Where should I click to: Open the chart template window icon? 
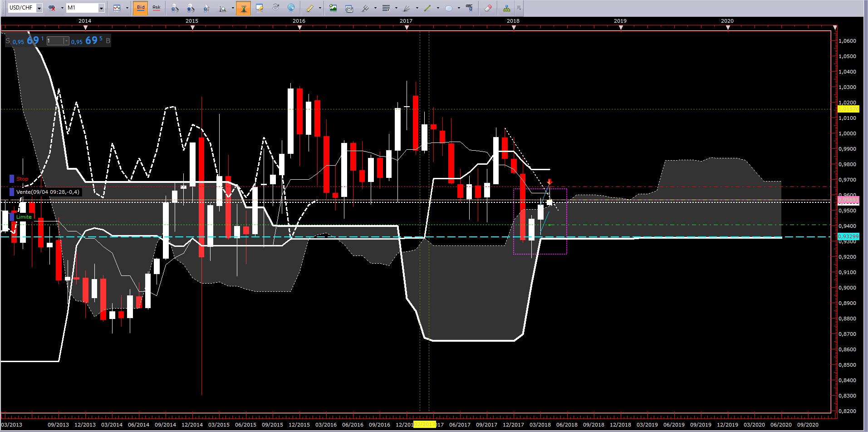click(349, 8)
